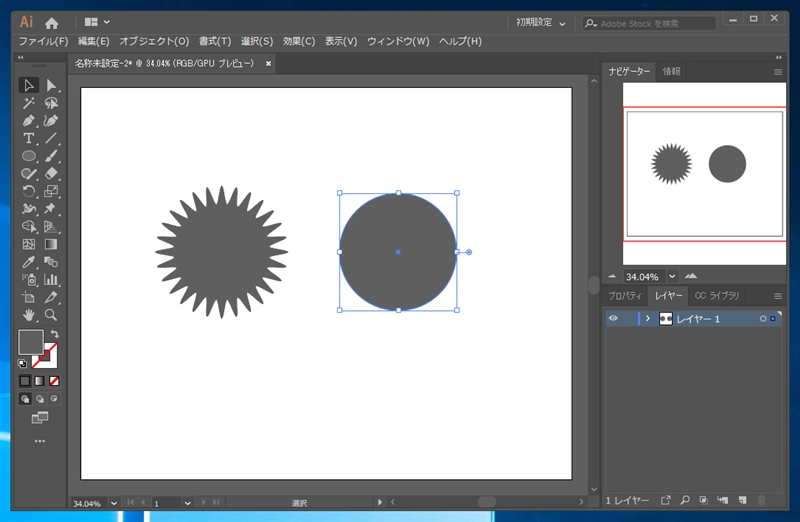
Task: Open status bar zoom level dropdown
Action: pos(114,503)
